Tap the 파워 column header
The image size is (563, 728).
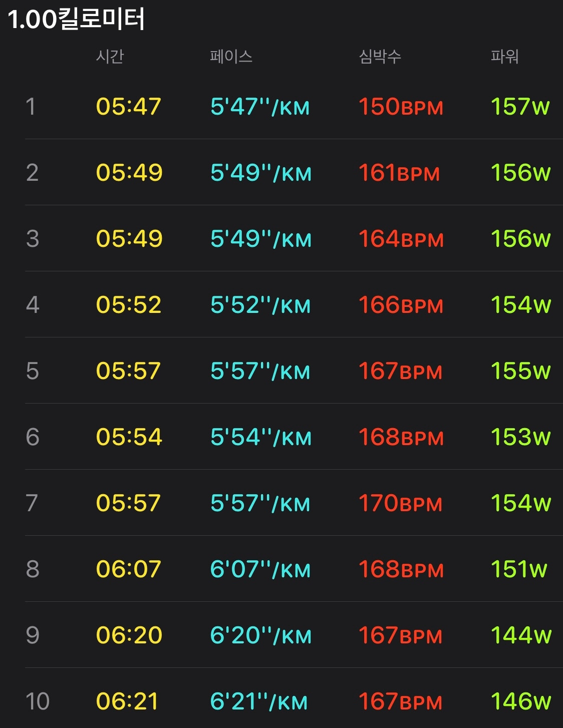pos(504,56)
